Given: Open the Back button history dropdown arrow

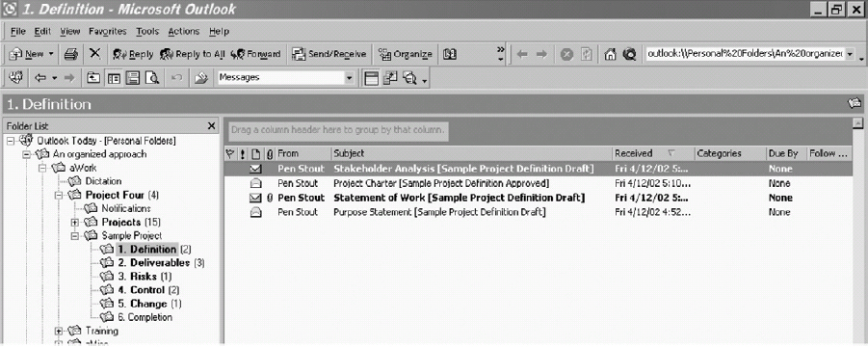Looking at the screenshot, I should pos(54,78).
